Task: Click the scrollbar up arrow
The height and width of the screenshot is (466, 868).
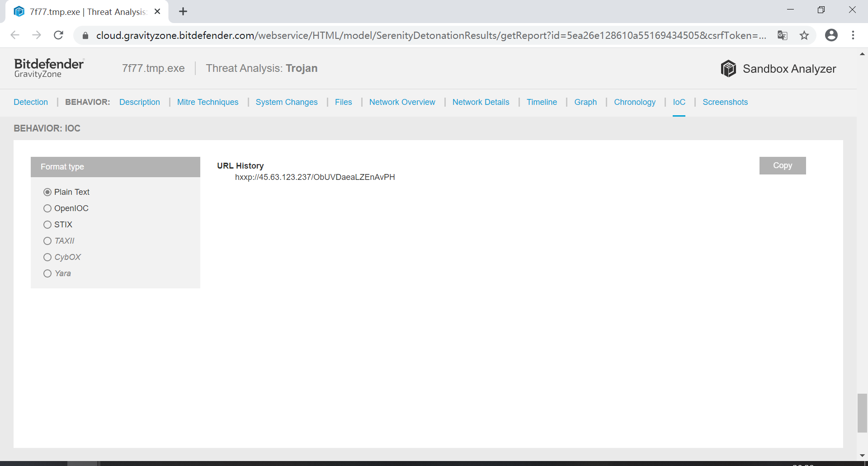Action: pos(862,54)
